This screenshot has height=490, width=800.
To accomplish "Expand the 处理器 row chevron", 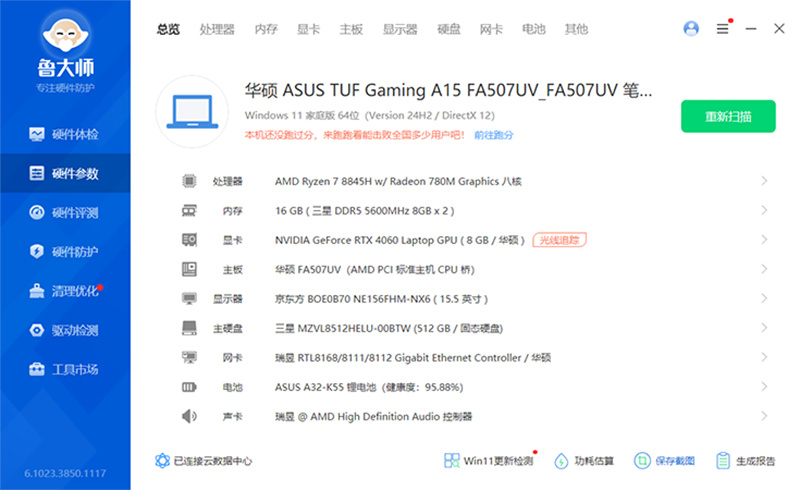I will coord(764,181).
